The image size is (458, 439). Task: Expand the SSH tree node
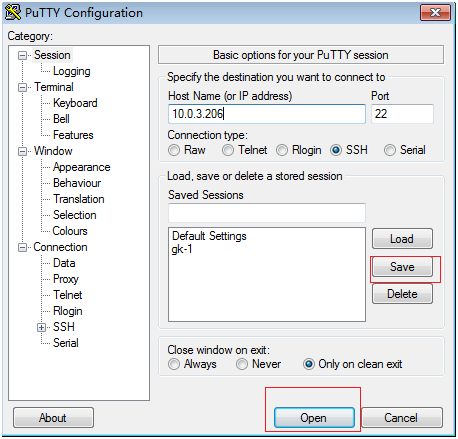41,327
